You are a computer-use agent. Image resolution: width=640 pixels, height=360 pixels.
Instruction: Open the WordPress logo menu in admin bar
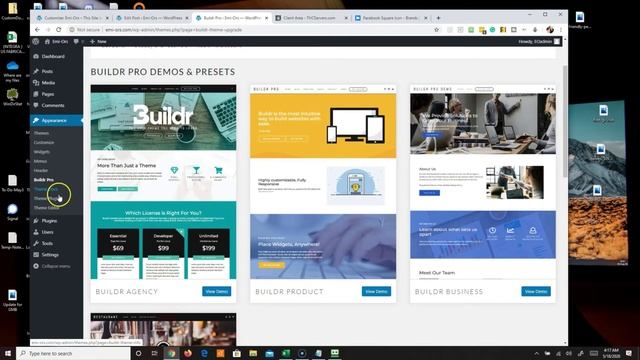point(36,42)
